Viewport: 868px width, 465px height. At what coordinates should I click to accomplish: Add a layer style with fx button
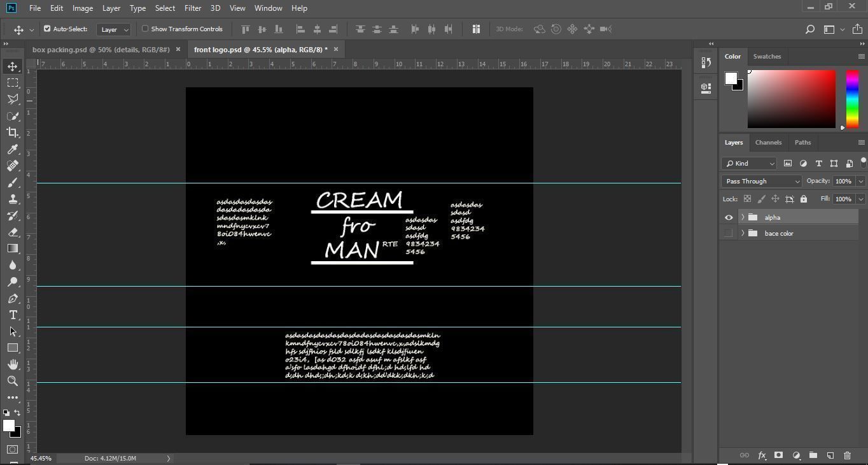click(762, 455)
